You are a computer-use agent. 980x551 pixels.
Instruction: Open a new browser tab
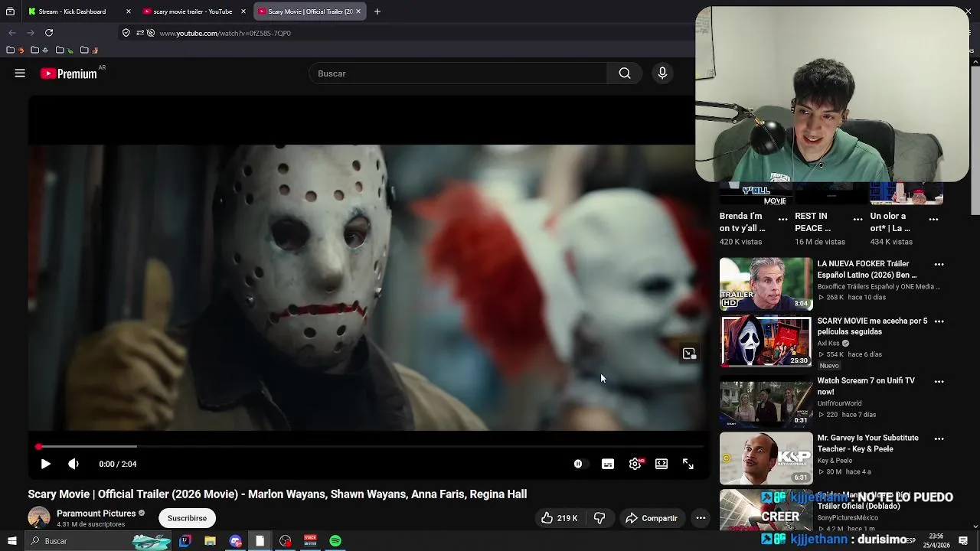tap(377, 11)
